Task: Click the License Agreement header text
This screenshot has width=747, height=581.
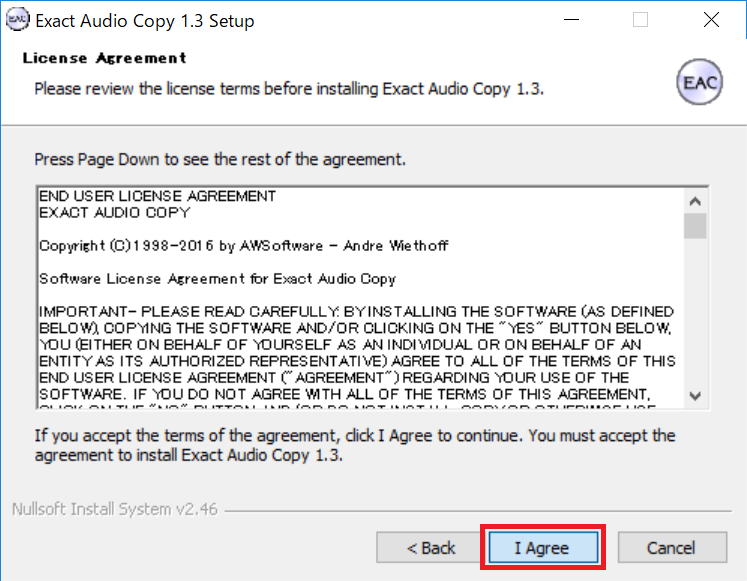Action: coord(104,58)
